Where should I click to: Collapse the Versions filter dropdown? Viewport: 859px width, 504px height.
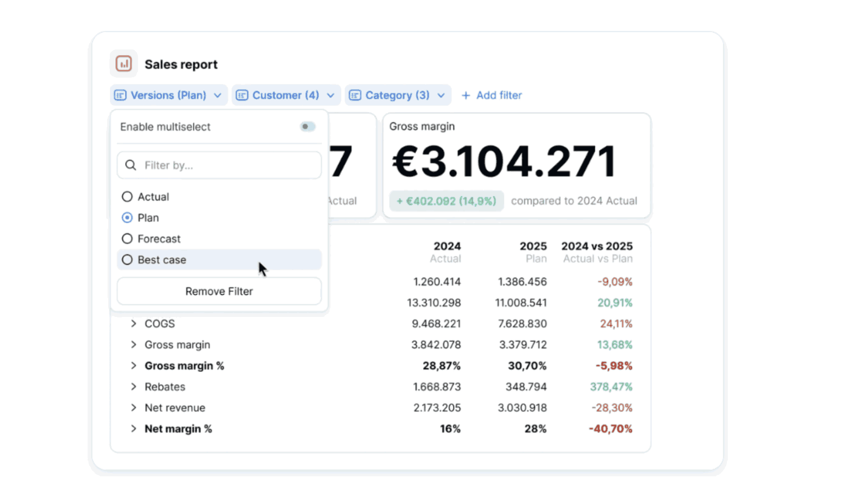tap(217, 95)
